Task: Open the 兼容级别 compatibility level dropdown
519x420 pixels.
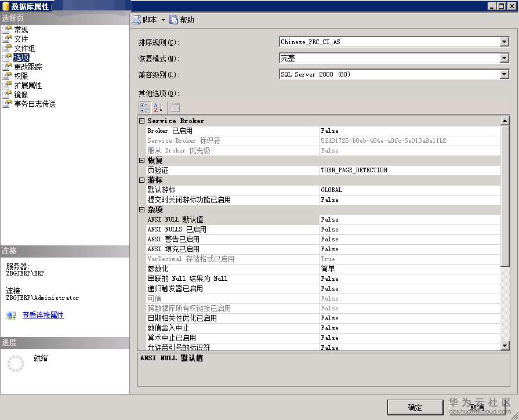Action: point(504,74)
